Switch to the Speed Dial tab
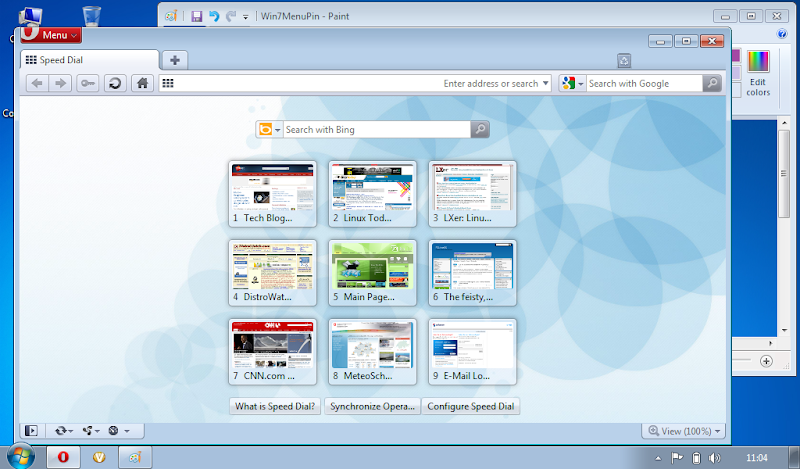The width and height of the screenshot is (800, 469). click(90, 60)
